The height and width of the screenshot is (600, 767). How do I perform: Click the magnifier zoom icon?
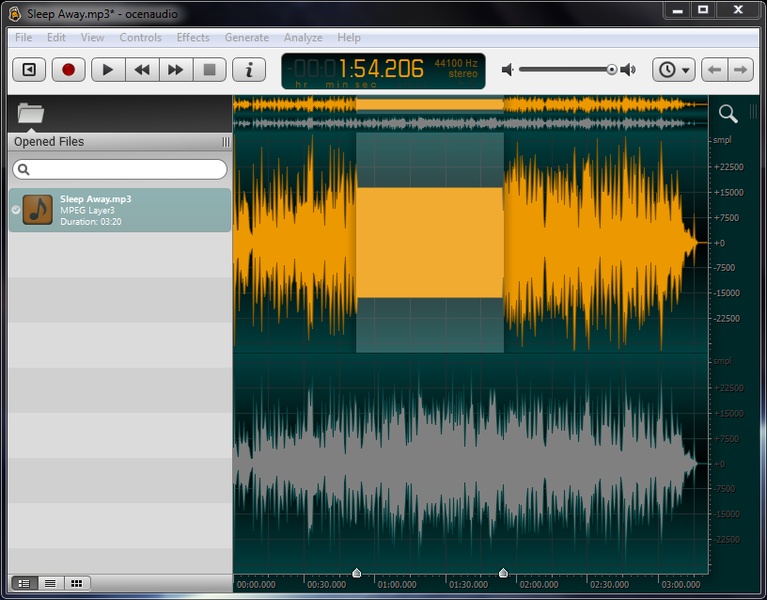tap(728, 113)
